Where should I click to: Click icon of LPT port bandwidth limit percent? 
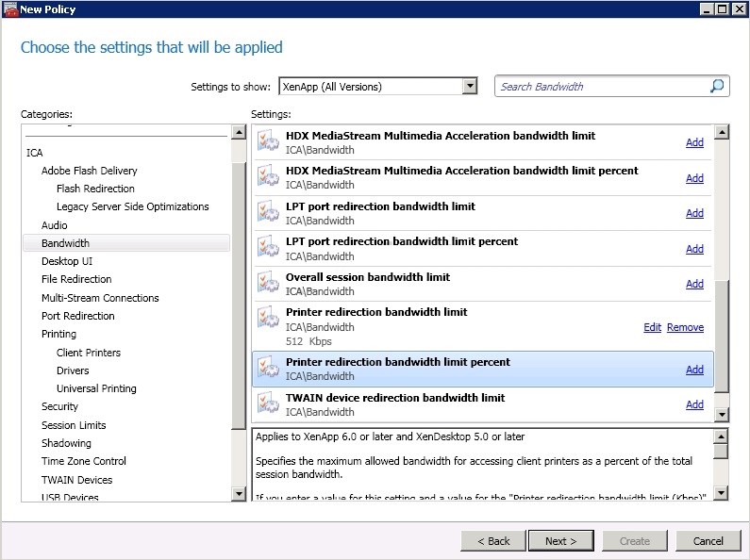268,248
